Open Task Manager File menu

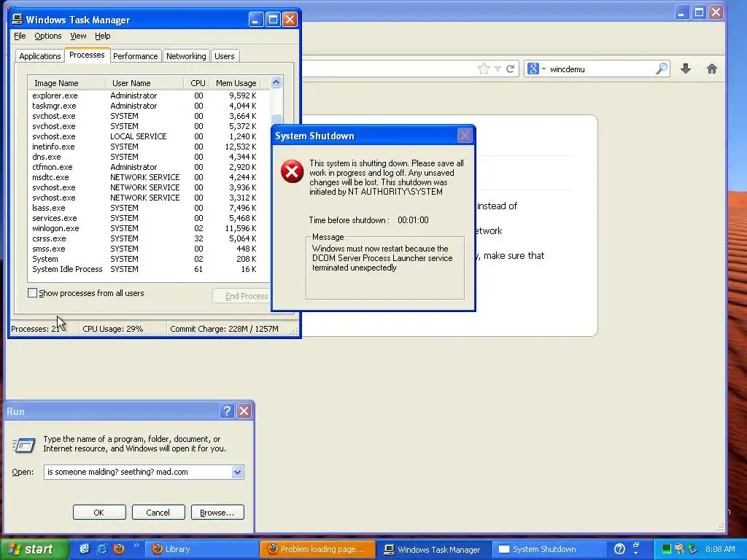[20, 36]
